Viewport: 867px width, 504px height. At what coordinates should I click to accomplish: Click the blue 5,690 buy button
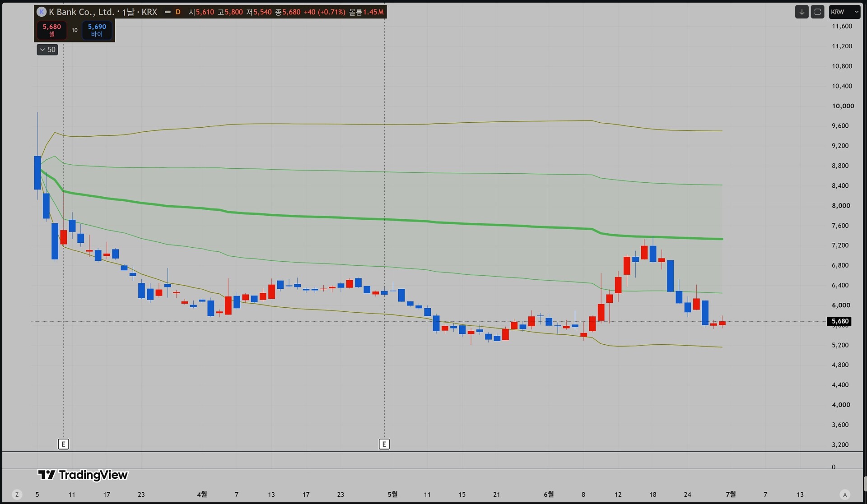pos(97,30)
